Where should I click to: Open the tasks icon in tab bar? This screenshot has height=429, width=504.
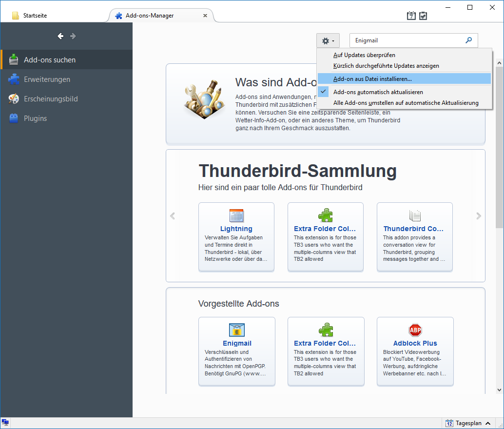[423, 16]
